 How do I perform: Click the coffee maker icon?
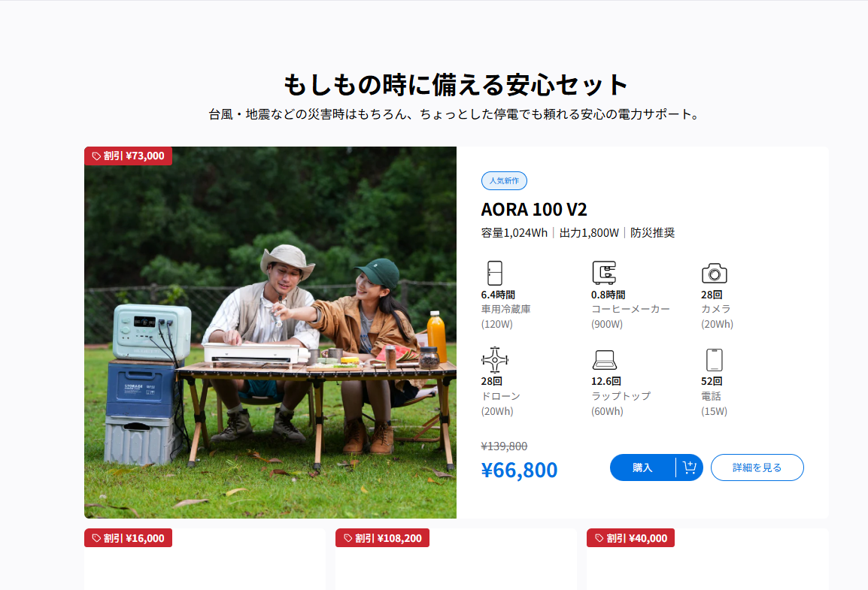(x=604, y=273)
